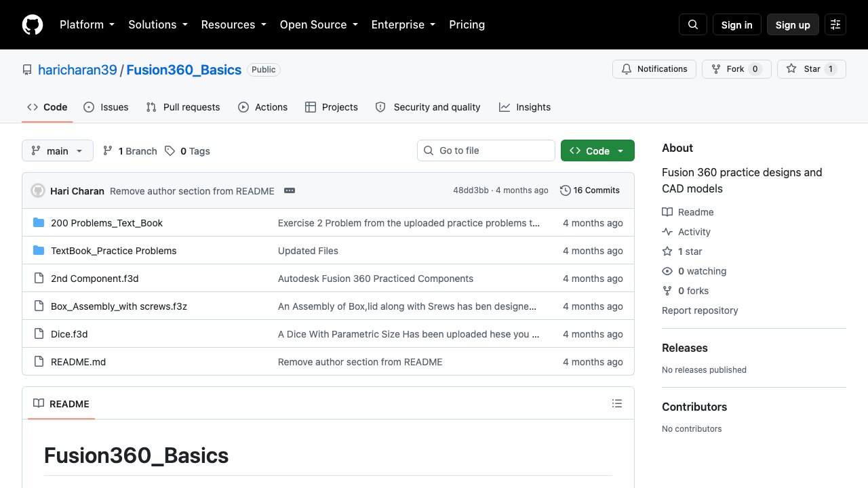The height and width of the screenshot is (488, 868).
Task: Click the Sign up button
Action: pyautogui.click(x=793, y=25)
